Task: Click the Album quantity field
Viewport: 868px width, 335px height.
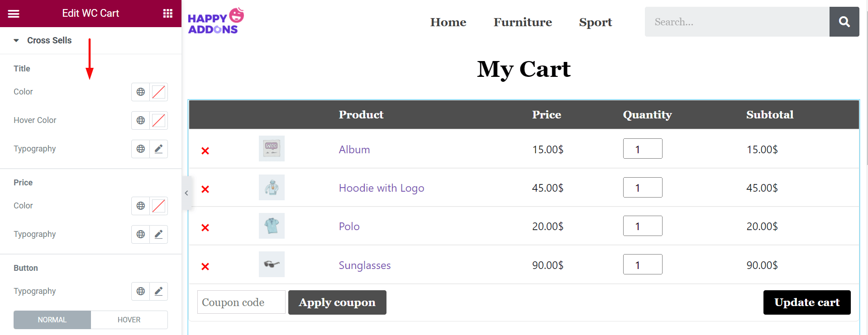Action: [643, 148]
